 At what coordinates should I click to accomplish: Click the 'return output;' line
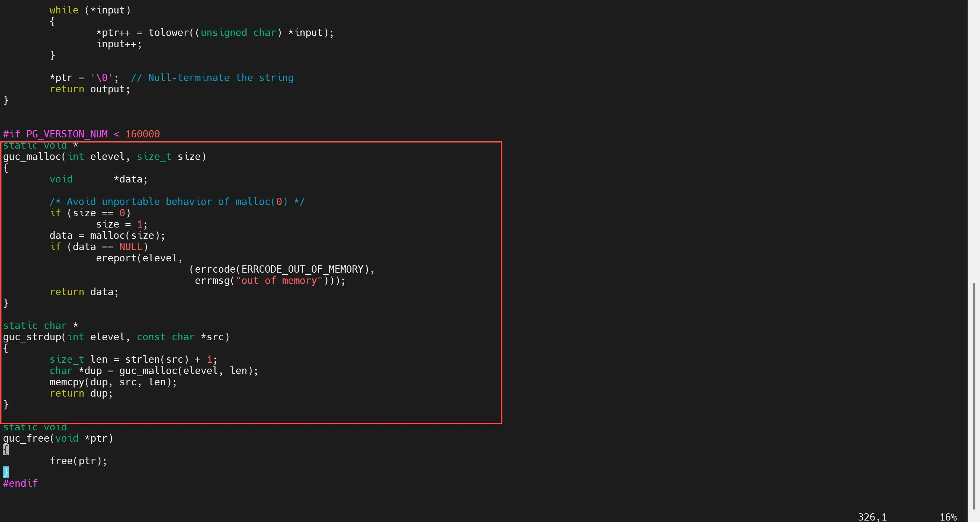[90, 89]
